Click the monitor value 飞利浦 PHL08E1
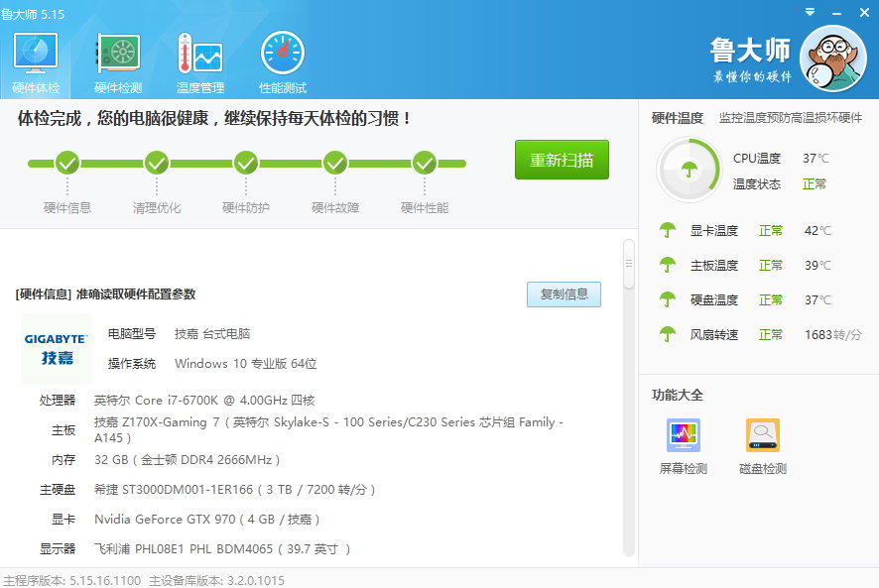879x588 pixels. [222, 548]
